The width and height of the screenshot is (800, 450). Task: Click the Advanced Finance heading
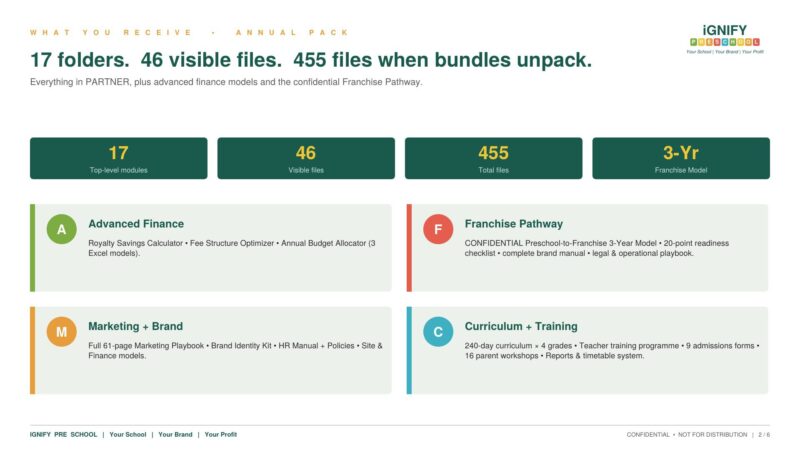136,224
